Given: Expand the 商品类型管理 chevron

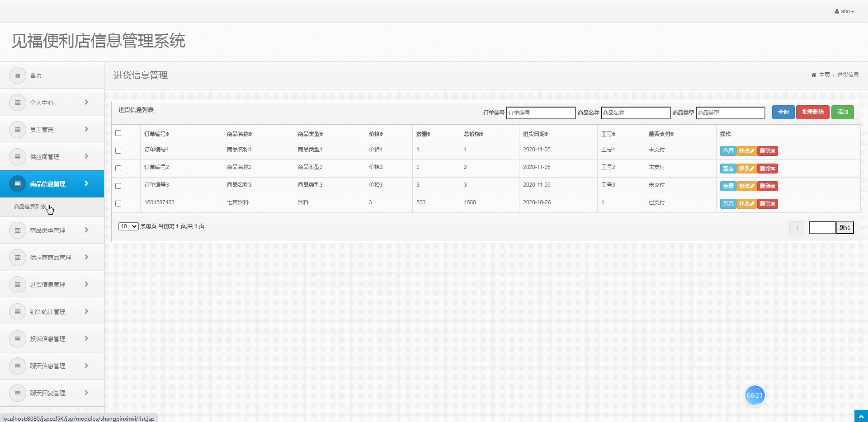Looking at the screenshot, I should 86,230.
